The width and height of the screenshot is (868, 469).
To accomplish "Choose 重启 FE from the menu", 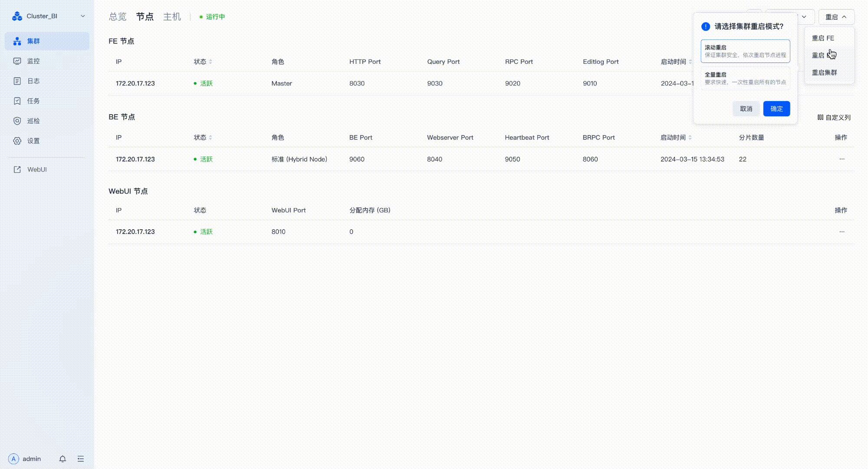I will (x=829, y=38).
